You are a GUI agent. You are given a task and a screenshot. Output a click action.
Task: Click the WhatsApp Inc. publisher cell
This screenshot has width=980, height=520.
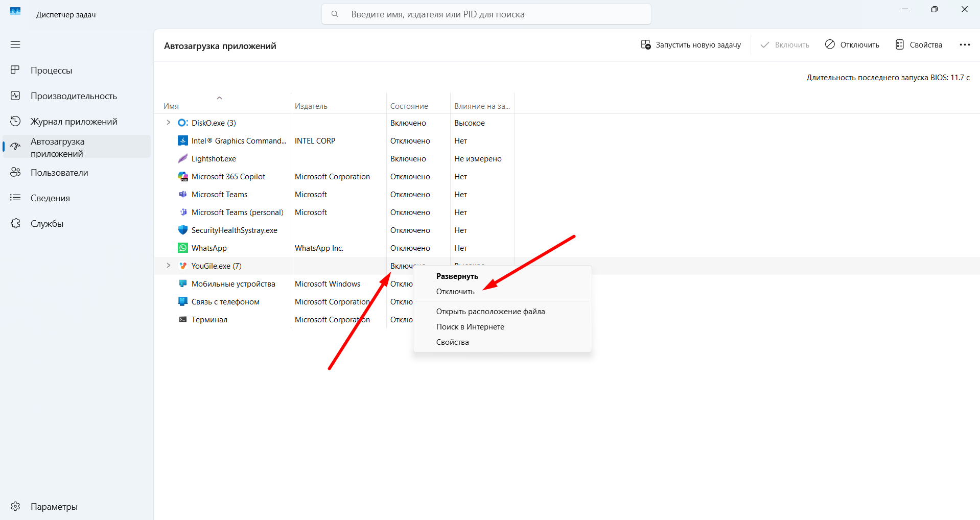[x=319, y=248]
